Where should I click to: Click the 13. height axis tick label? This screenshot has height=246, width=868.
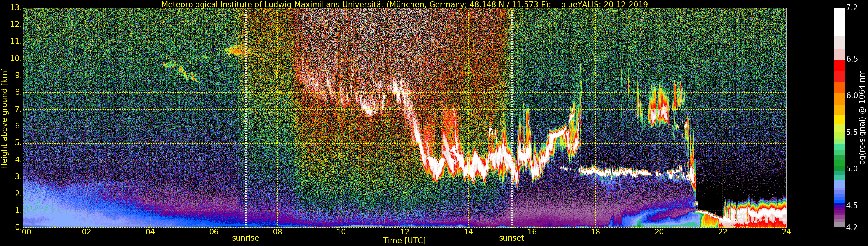pyautogui.click(x=16, y=8)
